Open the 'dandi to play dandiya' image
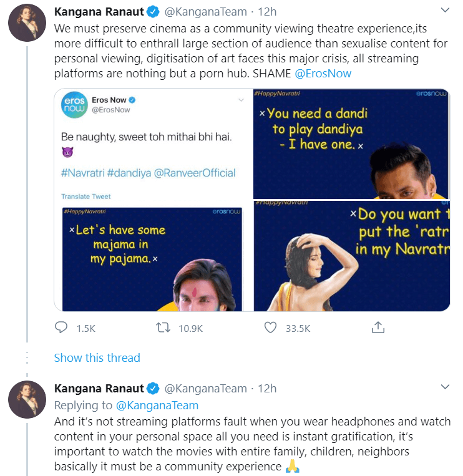This screenshot has width=463, height=476. [x=351, y=144]
